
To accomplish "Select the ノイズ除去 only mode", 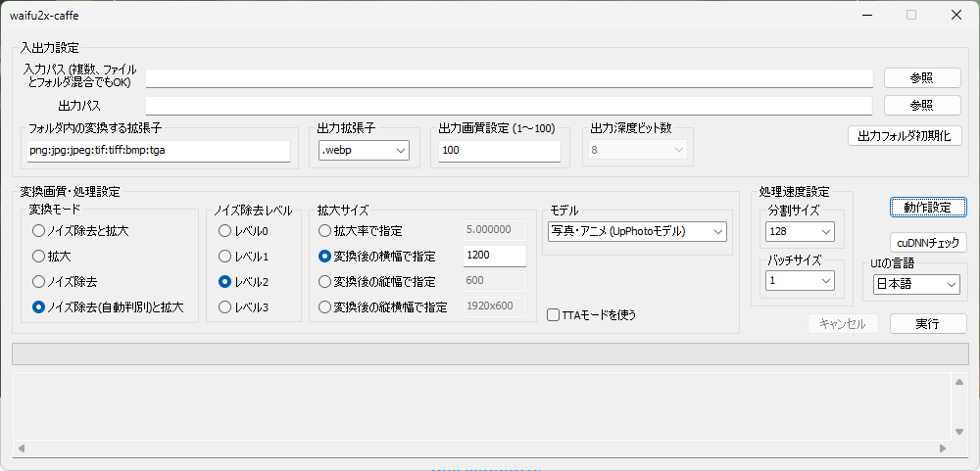I will (39, 282).
